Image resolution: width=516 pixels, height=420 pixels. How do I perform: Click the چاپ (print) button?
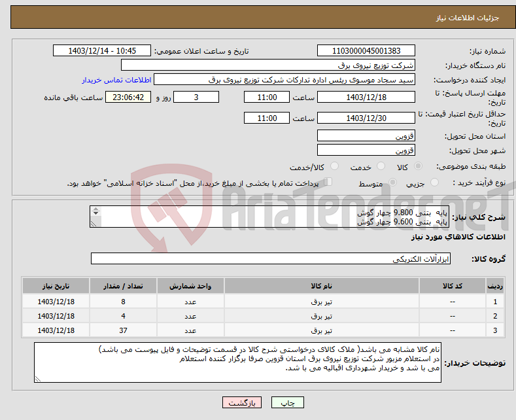[x=287, y=402]
